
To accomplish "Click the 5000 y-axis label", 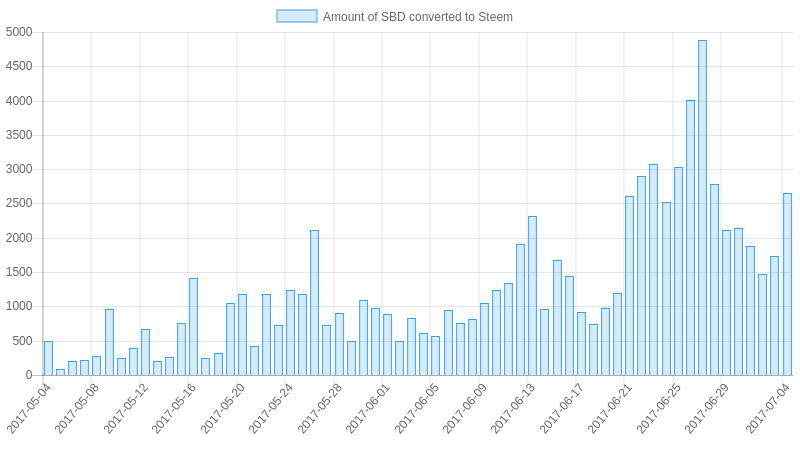I will tap(19, 32).
